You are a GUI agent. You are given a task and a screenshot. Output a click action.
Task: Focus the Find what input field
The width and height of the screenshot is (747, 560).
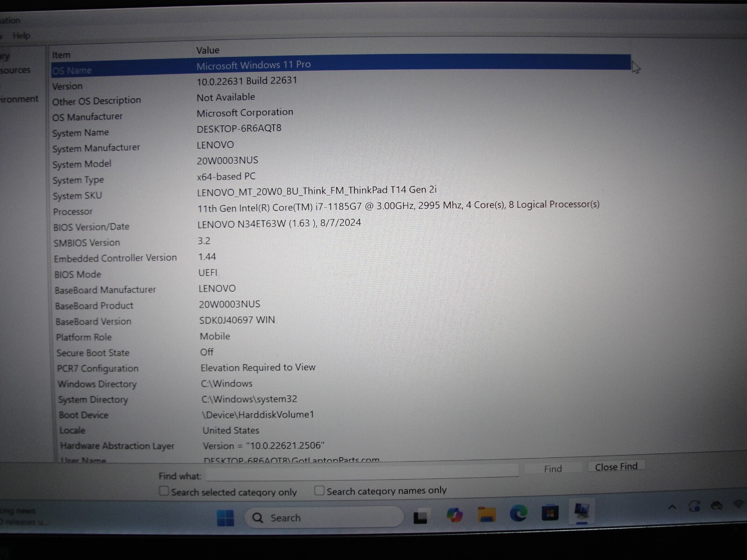point(362,472)
